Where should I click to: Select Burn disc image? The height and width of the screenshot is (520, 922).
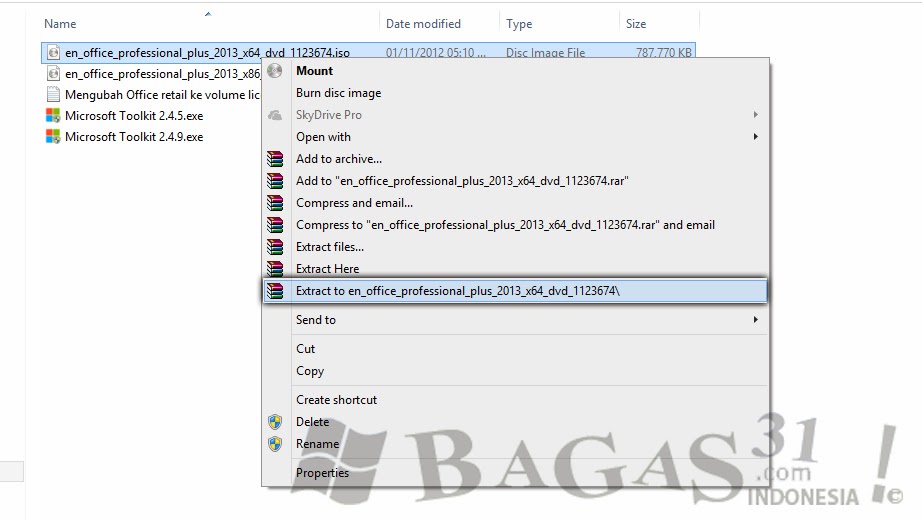(338, 93)
